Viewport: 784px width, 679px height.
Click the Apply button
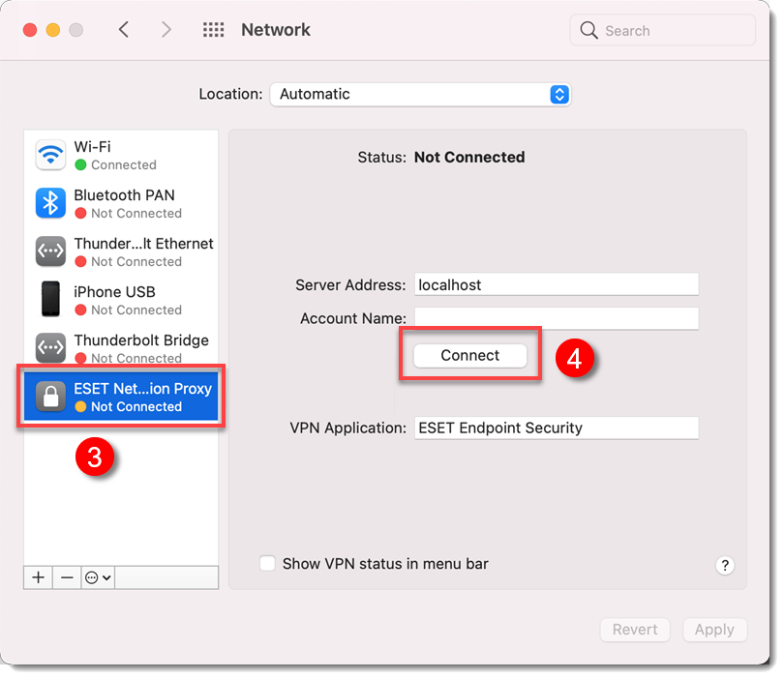tap(714, 630)
